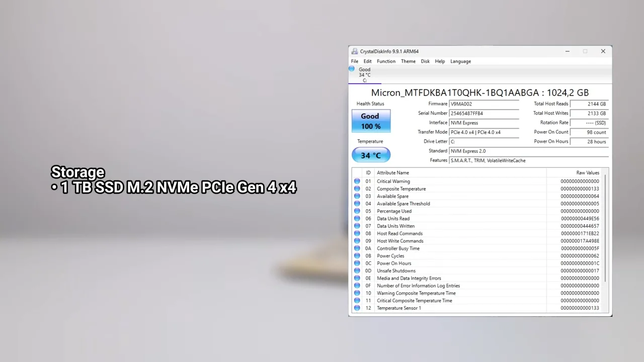Click status circle for Power Cycles row
The image size is (644, 362).
coord(357,256)
